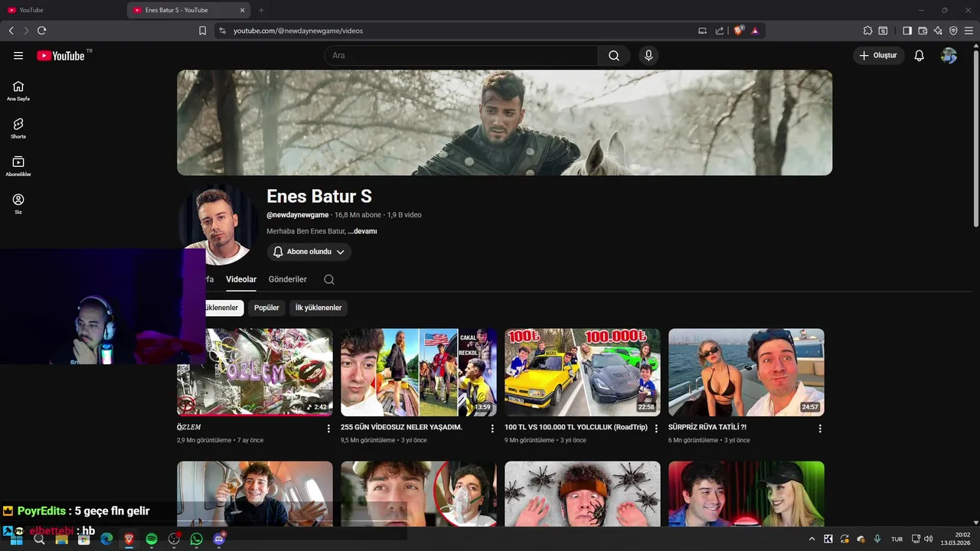Click the page vertical scrollbar
This screenshot has height=551, width=980.
click(975, 138)
